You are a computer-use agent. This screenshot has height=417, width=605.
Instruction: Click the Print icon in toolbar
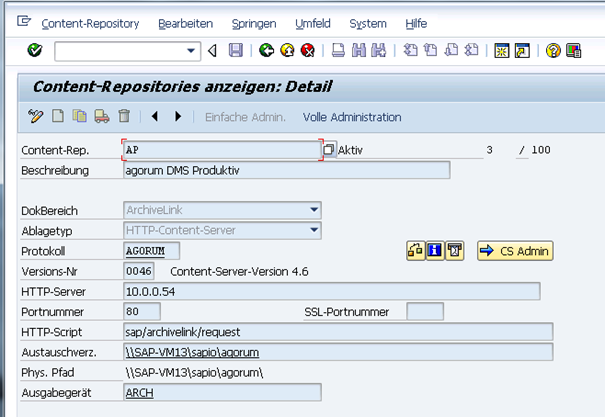[x=338, y=51]
